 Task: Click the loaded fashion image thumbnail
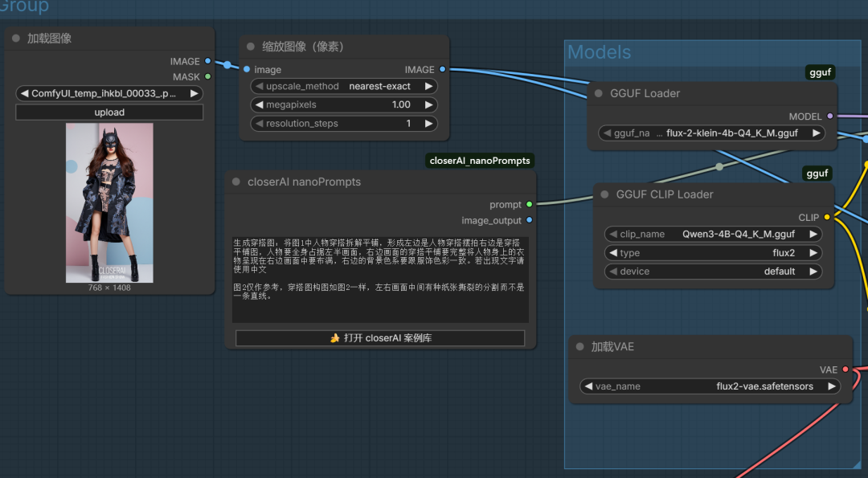click(x=109, y=202)
